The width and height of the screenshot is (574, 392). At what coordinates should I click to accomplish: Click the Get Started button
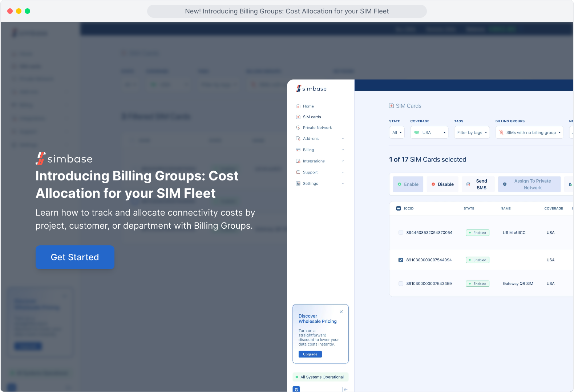(x=75, y=257)
